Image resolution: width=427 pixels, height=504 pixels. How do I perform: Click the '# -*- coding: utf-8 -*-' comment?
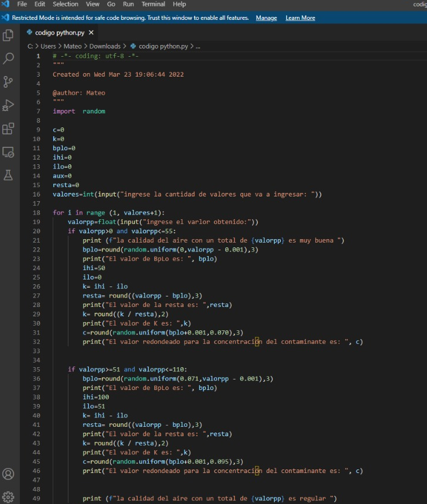(x=95, y=56)
